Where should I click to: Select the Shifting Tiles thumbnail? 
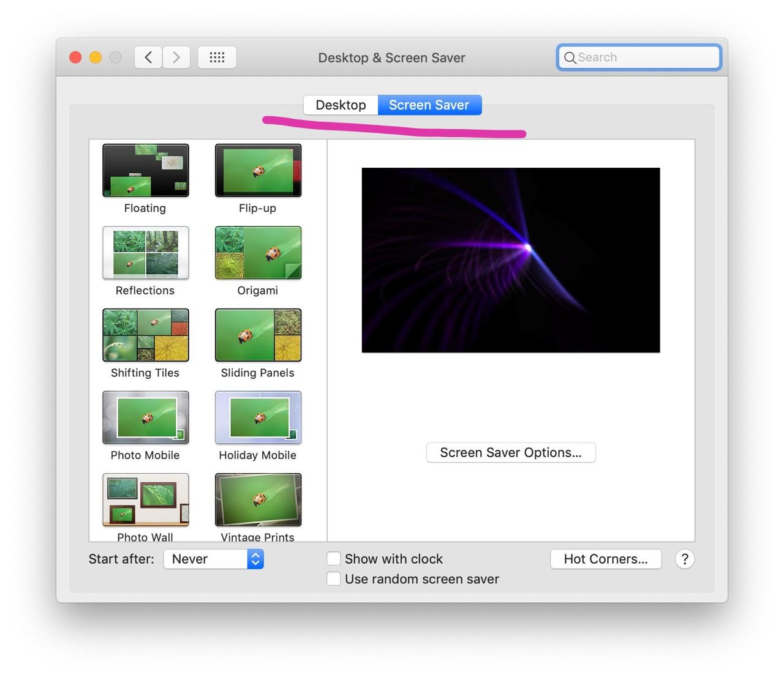[x=146, y=335]
